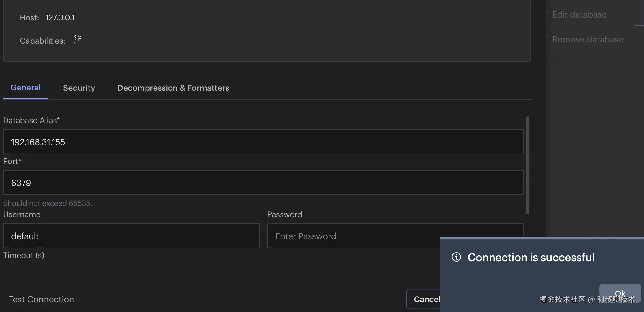Click the Capabilities puzzle-piece icon
This screenshot has width=644, height=312.
(76, 39)
